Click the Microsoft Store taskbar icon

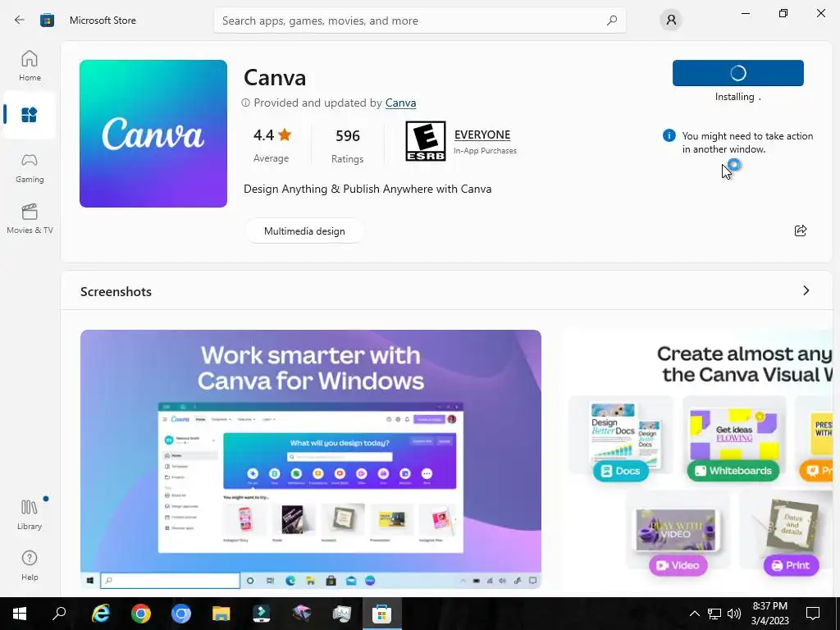point(381,613)
